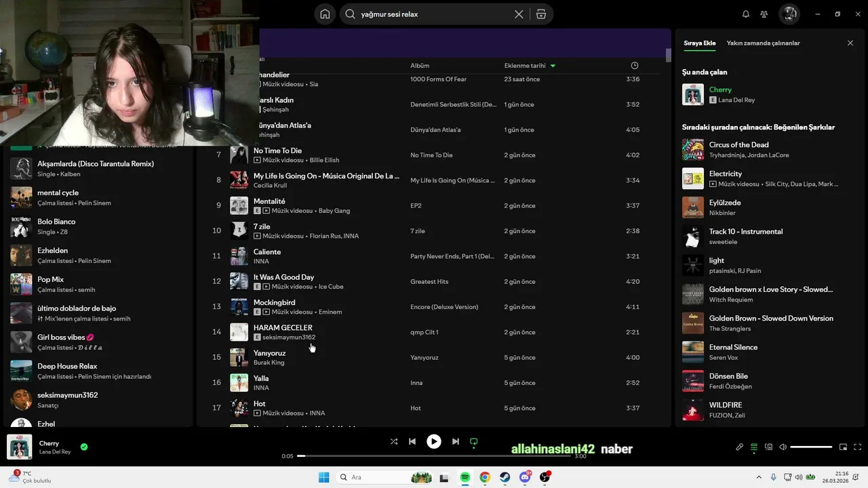Open Google Chrome from taskbar
868x488 pixels.
(485, 477)
